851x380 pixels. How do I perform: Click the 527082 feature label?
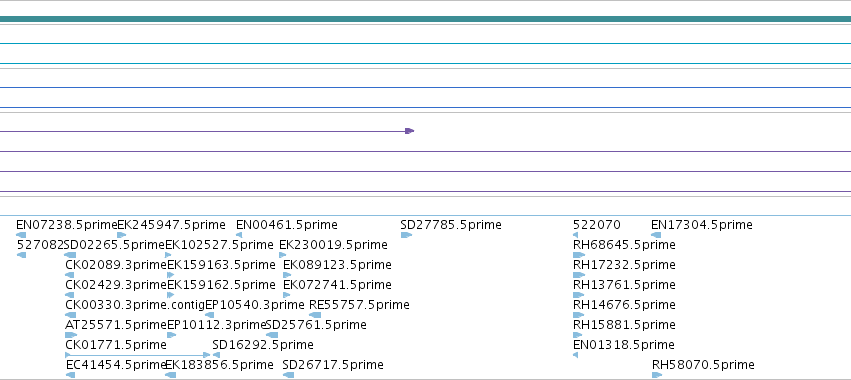pos(40,245)
